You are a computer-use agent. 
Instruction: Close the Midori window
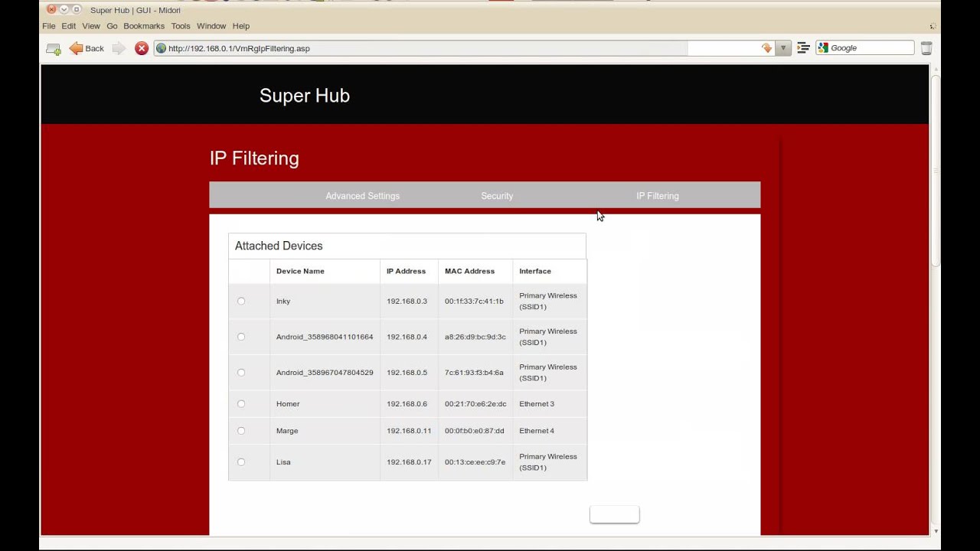52,10
